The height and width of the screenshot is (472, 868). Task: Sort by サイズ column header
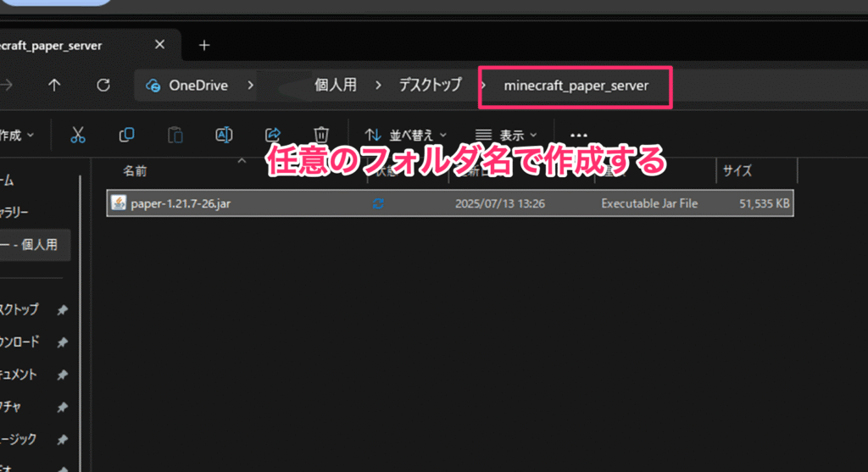click(x=737, y=171)
